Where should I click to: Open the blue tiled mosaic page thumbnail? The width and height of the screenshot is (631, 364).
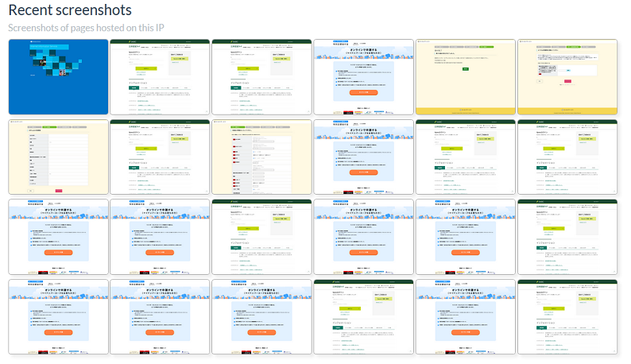[58, 77]
